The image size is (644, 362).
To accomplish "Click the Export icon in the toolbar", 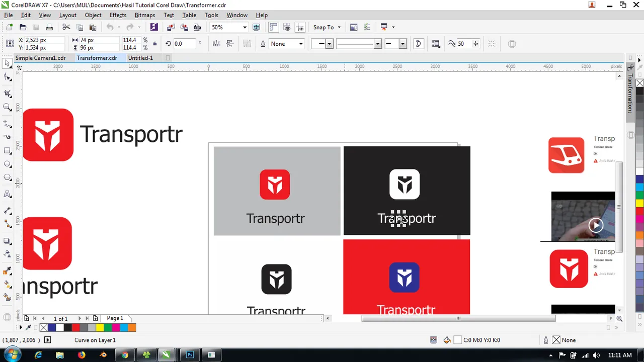I will point(184,27).
